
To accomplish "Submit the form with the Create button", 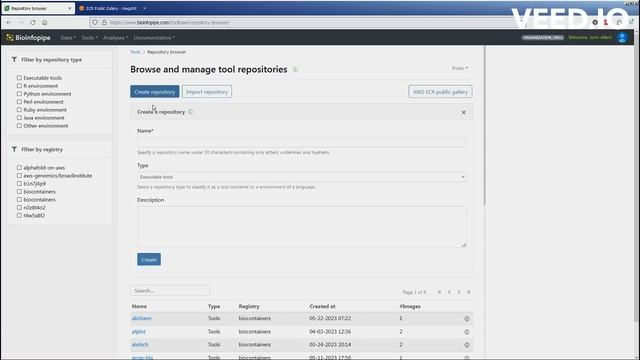I will [x=149, y=260].
